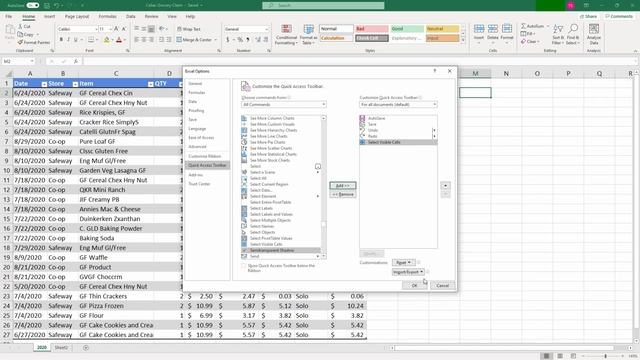Switch to the Data ribbon tab
The height and width of the screenshot is (360, 640).
coord(131,16)
